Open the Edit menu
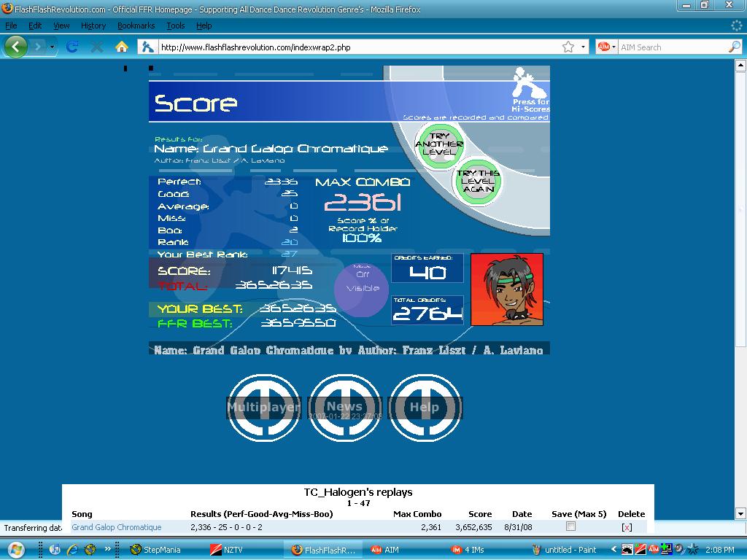Screen dimensions: 747x560 (x=35, y=26)
